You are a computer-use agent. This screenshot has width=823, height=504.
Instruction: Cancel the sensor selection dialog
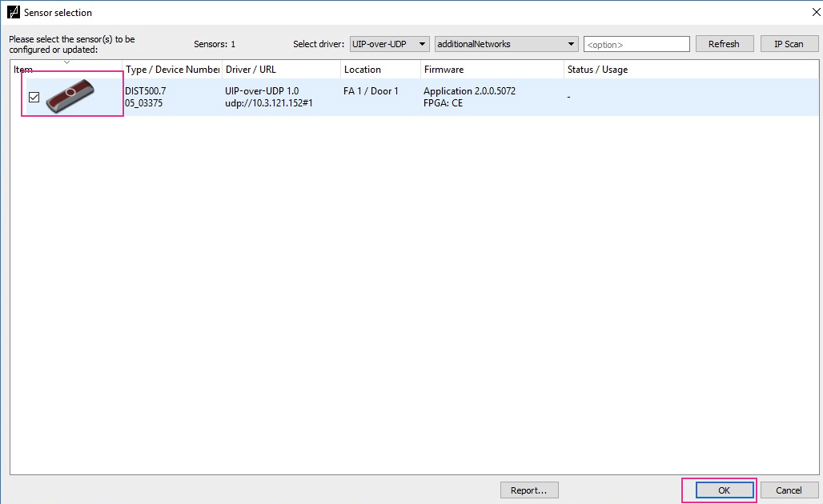[789, 490]
